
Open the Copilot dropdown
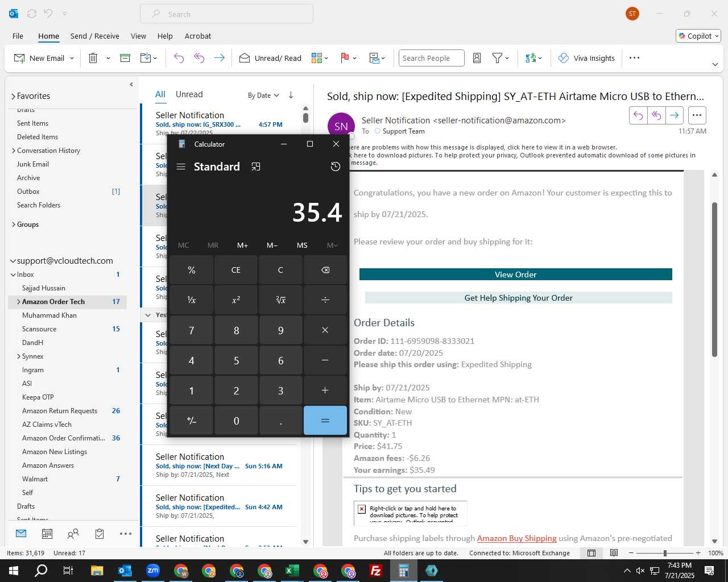[x=698, y=36]
